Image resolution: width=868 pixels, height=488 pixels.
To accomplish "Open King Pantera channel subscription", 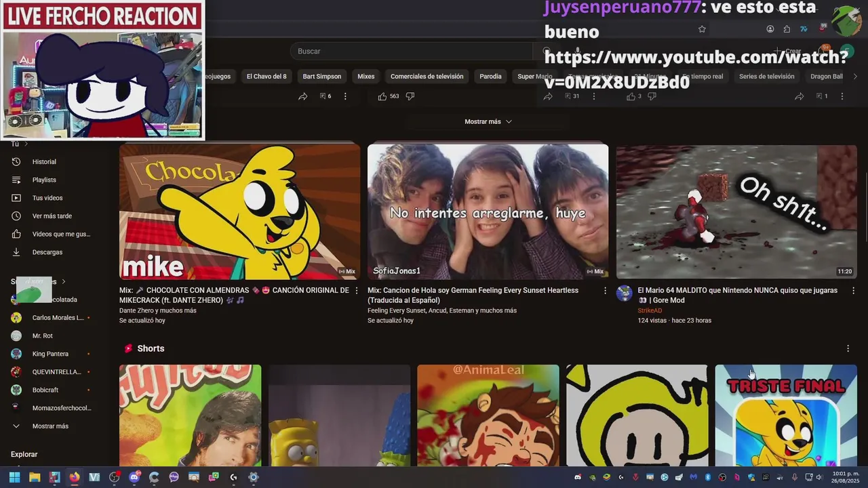I will pyautogui.click(x=50, y=354).
